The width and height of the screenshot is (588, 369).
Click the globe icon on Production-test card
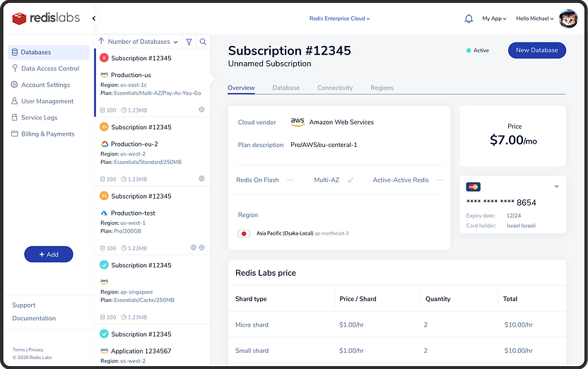(194, 247)
